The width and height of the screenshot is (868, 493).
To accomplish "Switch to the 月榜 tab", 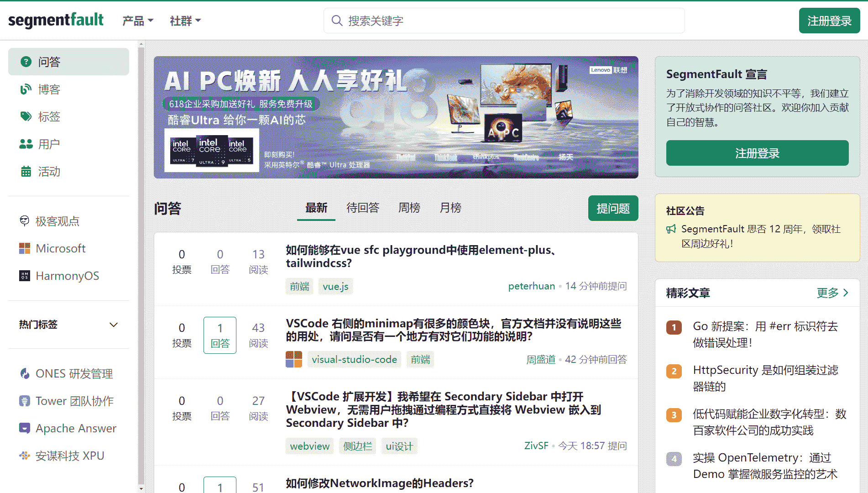I will [450, 208].
